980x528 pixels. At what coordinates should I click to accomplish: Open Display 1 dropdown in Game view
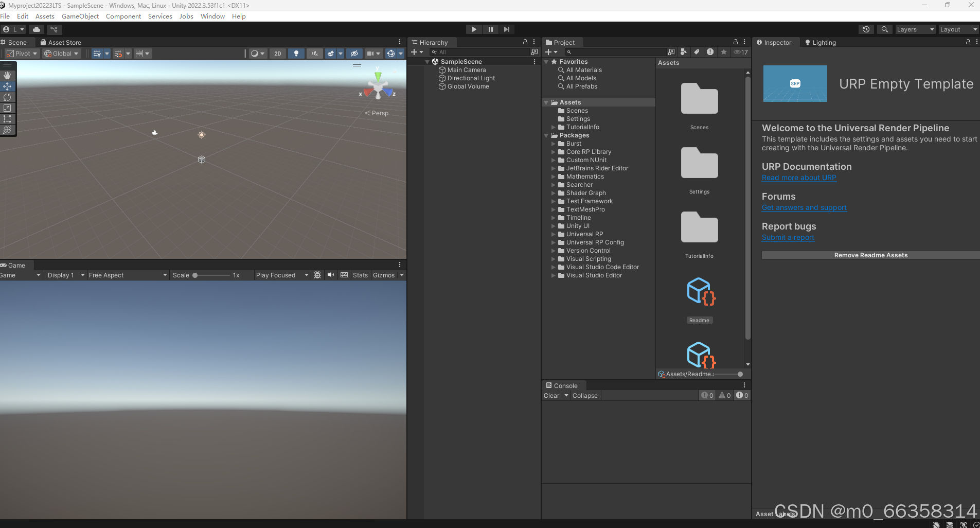click(x=66, y=275)
